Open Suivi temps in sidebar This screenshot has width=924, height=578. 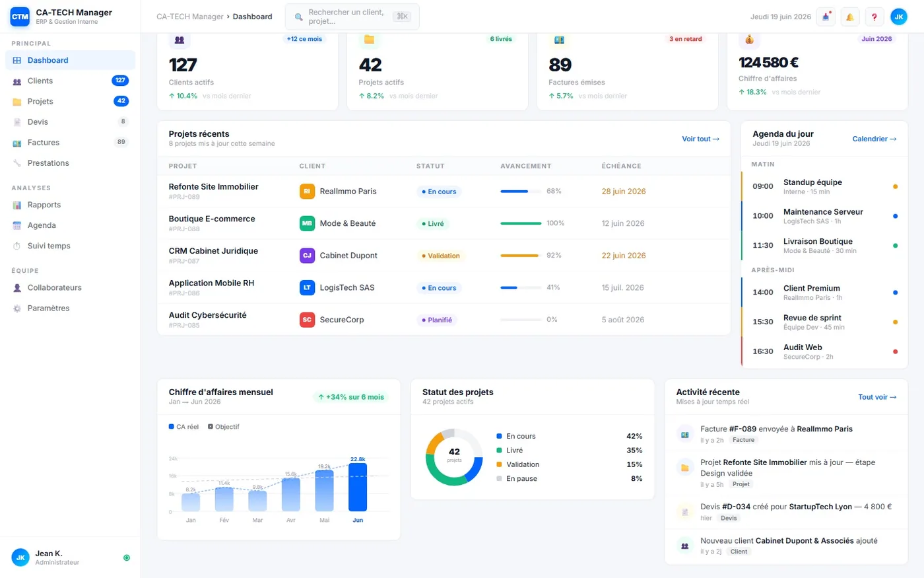pos(71,246)
